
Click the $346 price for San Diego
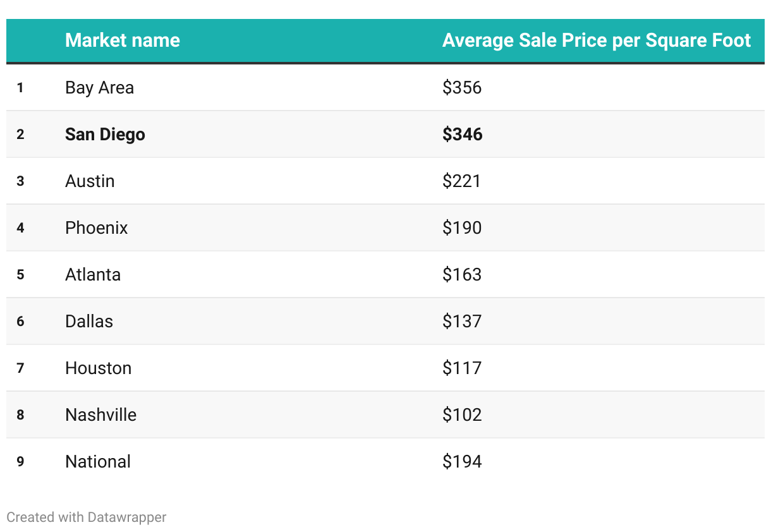[462, 134]
